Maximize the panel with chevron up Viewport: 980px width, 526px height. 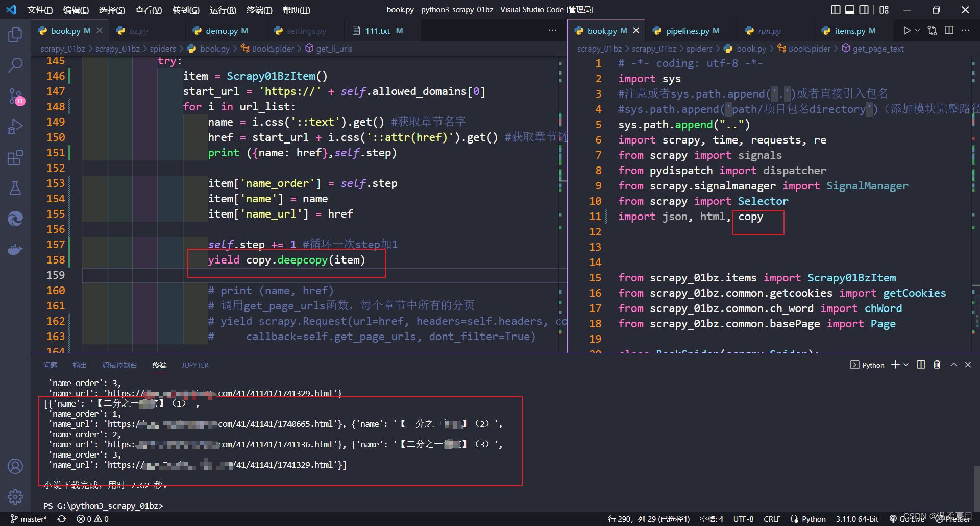point(953,365)
